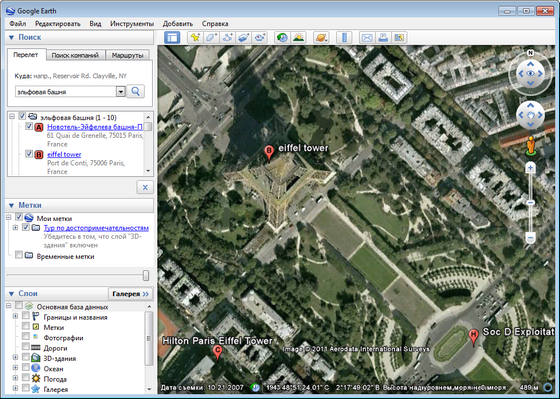
Task: Open the Инструменты menu
Action: [x=132, y=24]
